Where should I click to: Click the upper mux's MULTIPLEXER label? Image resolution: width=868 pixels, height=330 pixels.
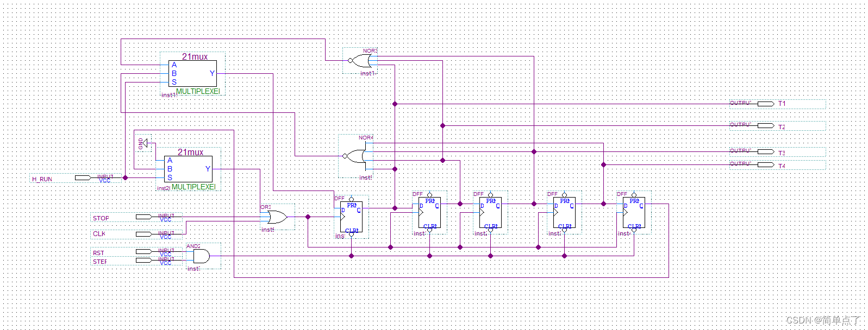point(198,91)
